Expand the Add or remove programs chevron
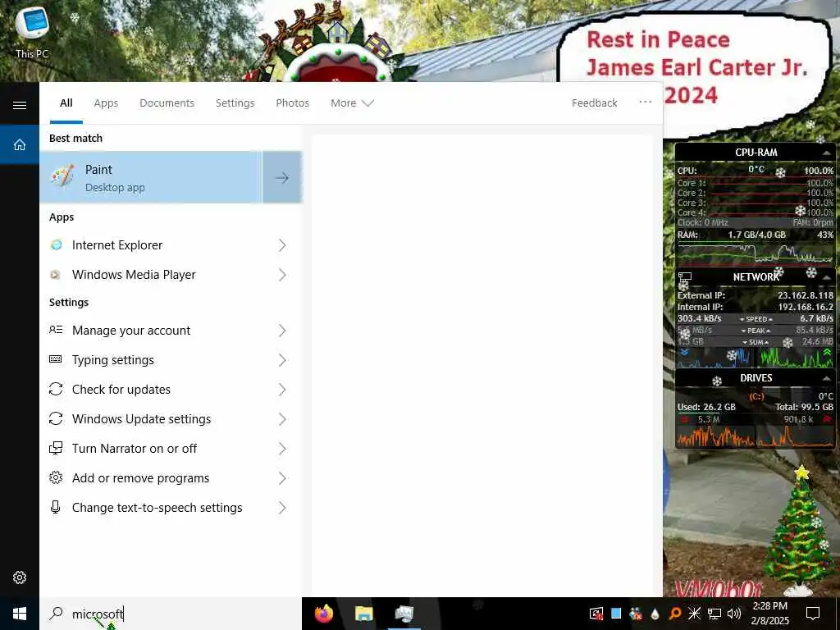The image size is (840, 630). (x=282, y=478)
